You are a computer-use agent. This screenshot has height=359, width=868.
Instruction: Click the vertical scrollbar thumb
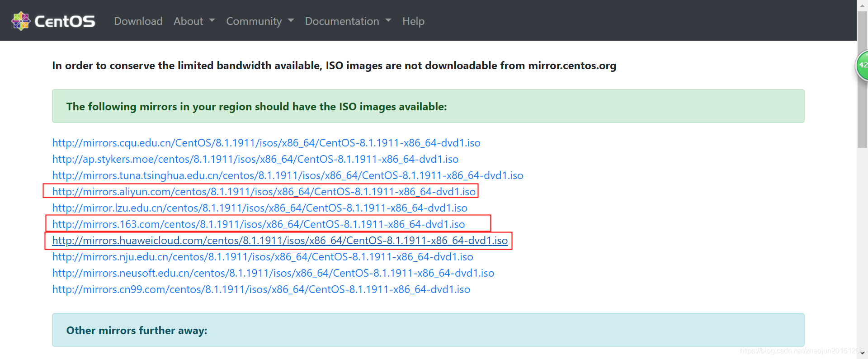click(x=862, y=79)
